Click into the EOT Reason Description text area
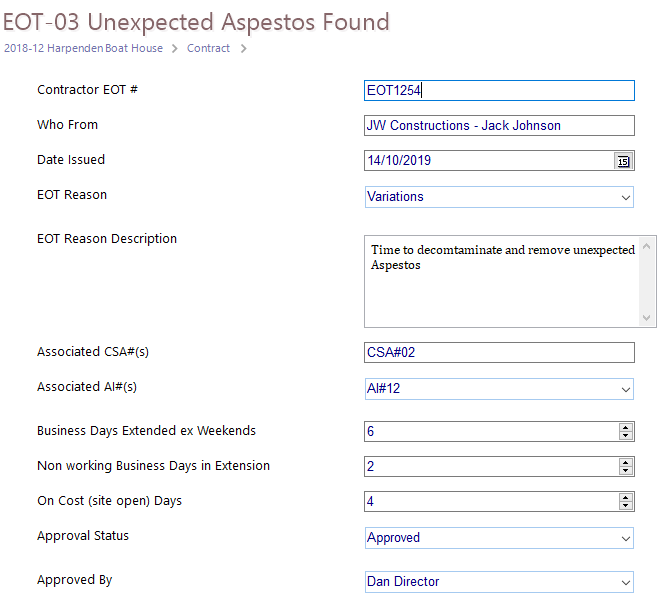The width and height of the screenshot is (661, 598). pyautogui.click(x=502, y=282)
